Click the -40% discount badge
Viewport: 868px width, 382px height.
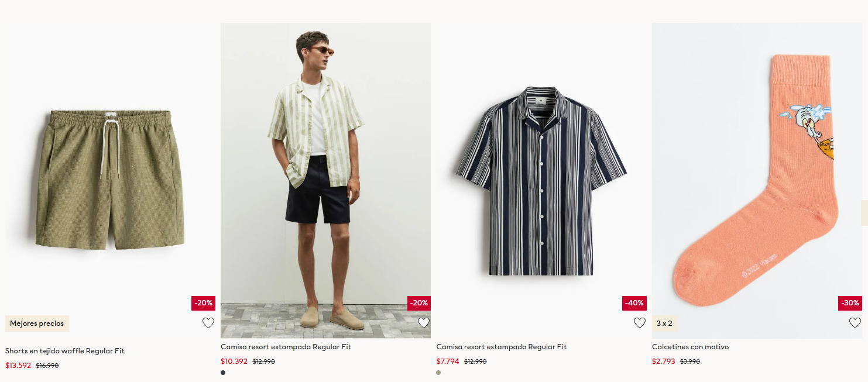tap(634, 303)
